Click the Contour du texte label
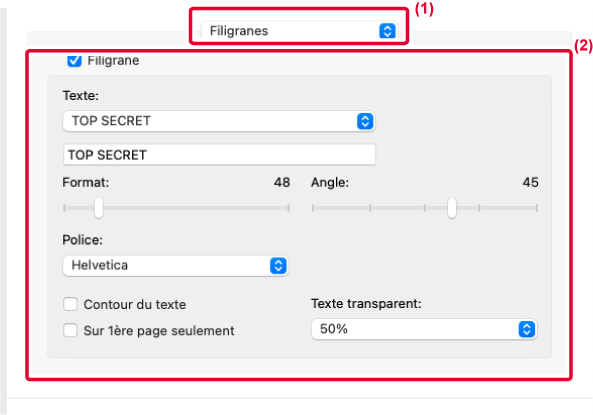 coord(135,305)
